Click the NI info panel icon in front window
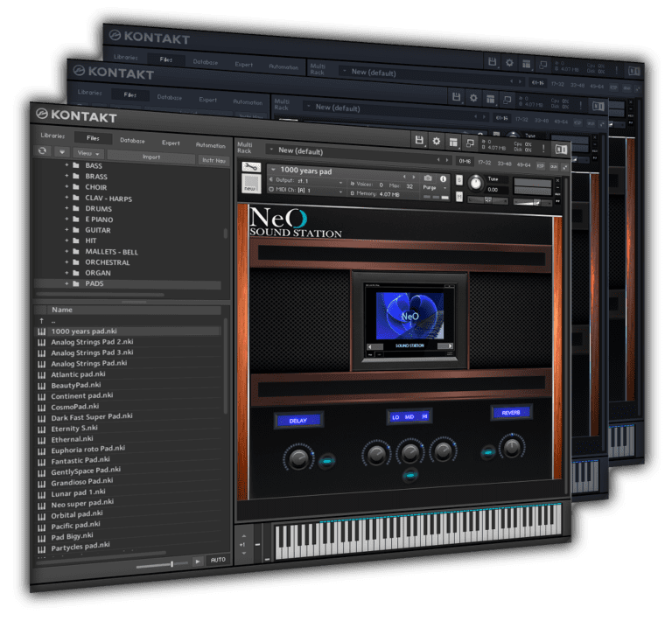The image size is (672, 635). pyautogui.click(x=561, y=149)
